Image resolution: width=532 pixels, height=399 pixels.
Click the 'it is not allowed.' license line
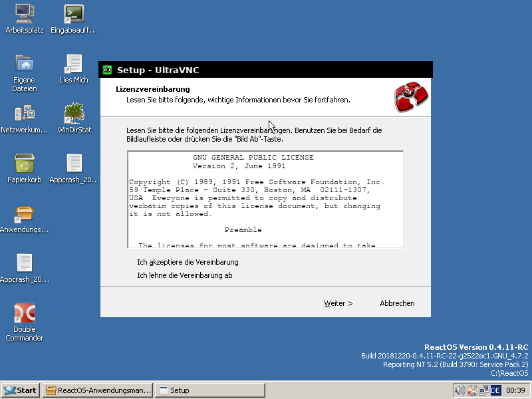[170, 213]
